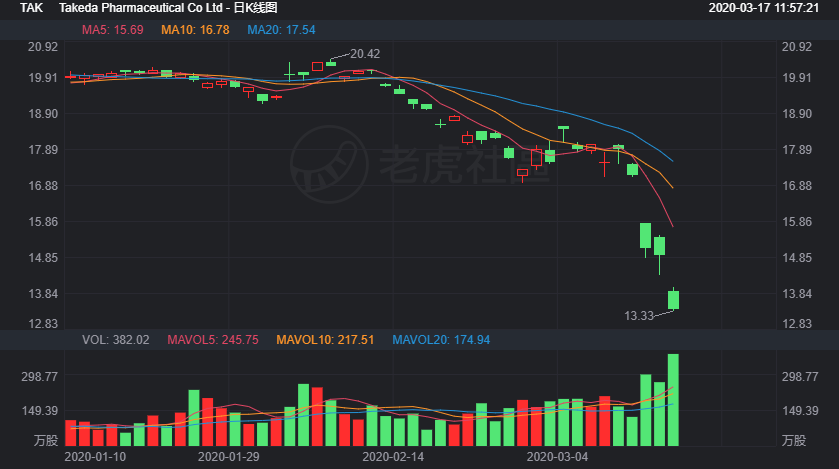Click left axis price label 12.83
This screenshot has width=839, height=469.
[x=43, y=324]
